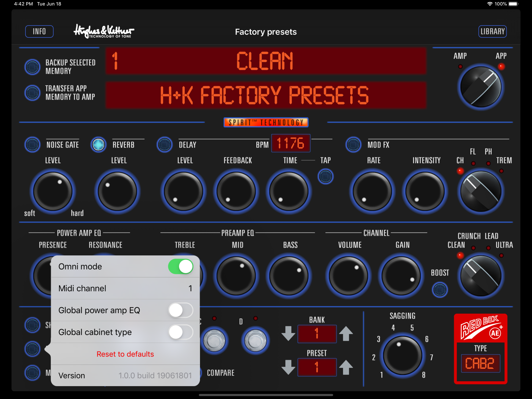The image size is (532, 399).
Task: Click the CLEAN preset name display
Action: [266, 61]
